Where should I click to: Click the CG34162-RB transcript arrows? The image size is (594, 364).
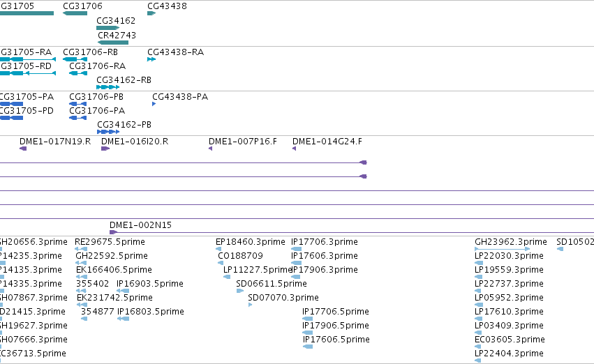tap(108, 87)
